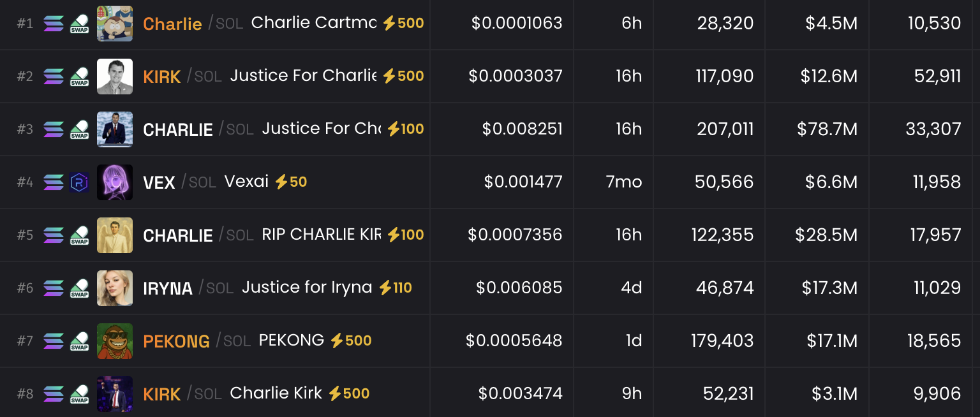Click the Solana chain icon in row #6
The height and width of the screenshot is (417, 980).
click(54, 288)
